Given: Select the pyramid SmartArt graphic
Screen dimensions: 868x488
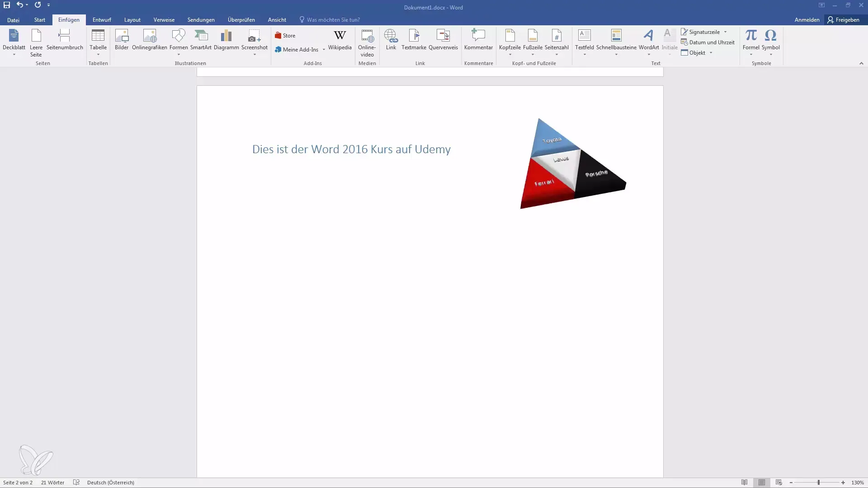Looking at the screenshot, I should point(573,163).
